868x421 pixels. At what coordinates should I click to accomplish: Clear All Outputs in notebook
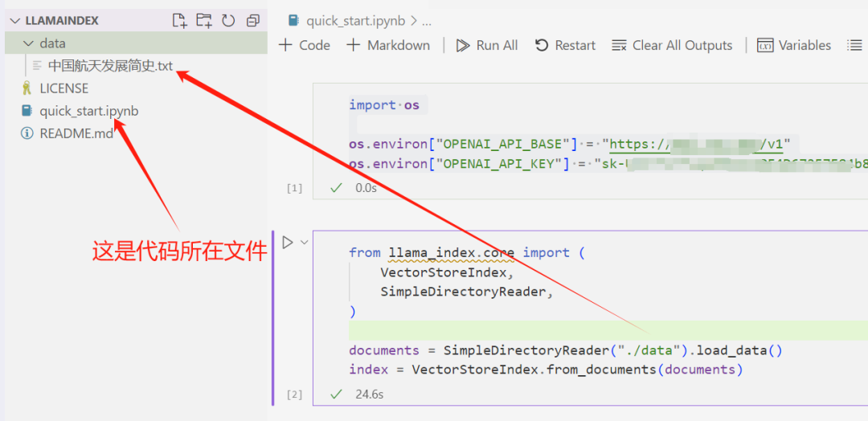pos(672,45)
